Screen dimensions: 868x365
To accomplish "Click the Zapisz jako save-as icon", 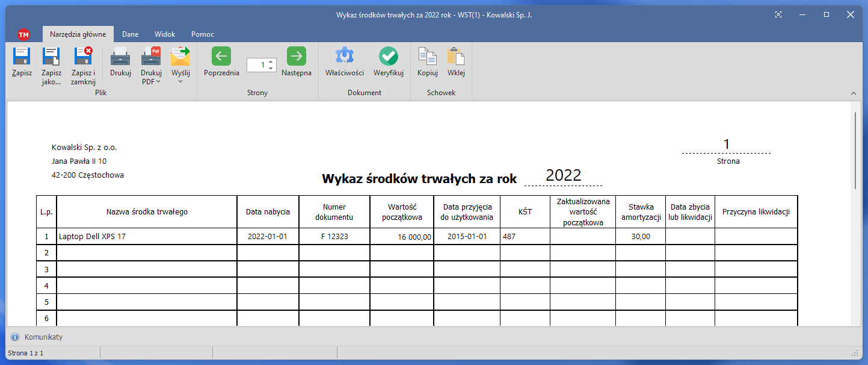I will (51, 57).
